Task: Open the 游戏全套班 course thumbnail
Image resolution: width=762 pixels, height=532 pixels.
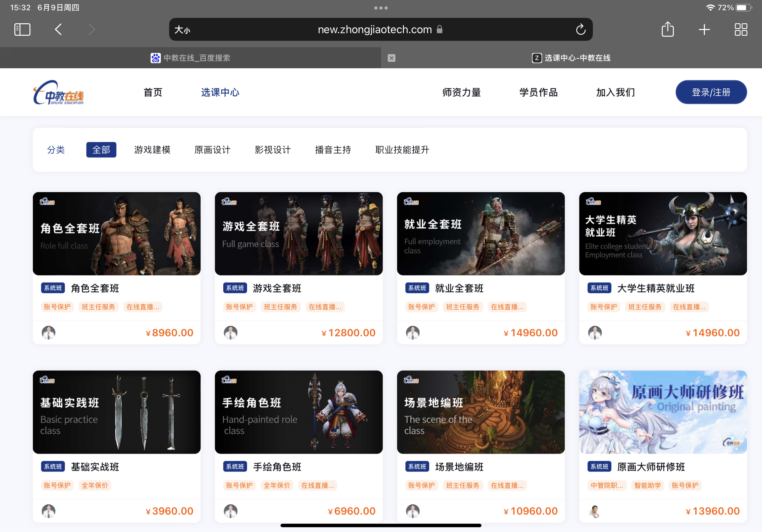Action: pos(299,233)
